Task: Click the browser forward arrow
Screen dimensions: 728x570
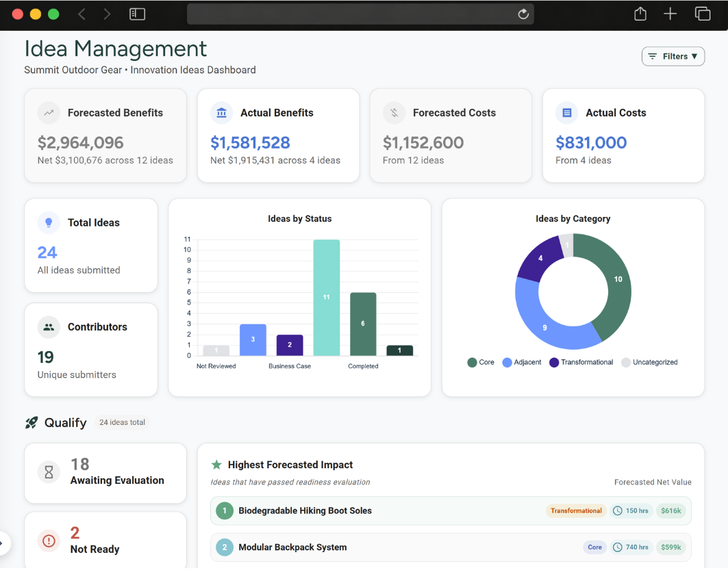Action: 108,14
